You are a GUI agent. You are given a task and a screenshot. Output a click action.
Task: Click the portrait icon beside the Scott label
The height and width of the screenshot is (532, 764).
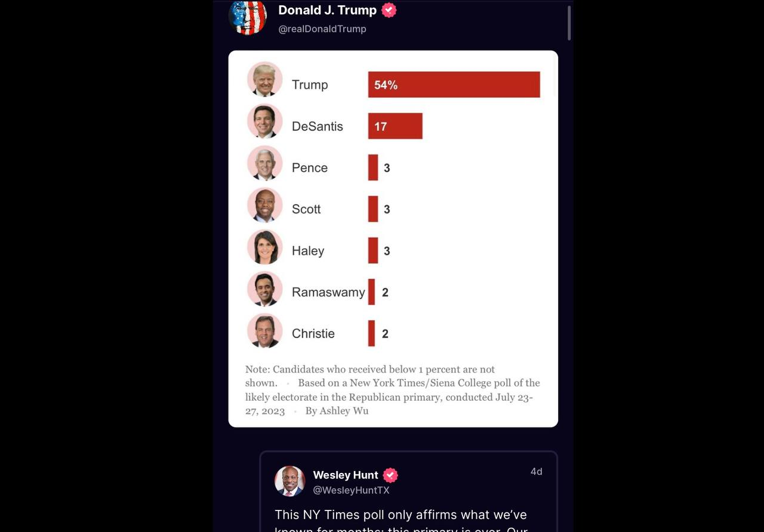(x=264, y=205)
